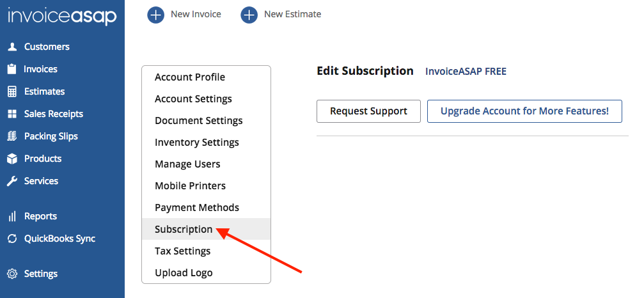Click the Packing Slips icon
This screenshot has height=298, width=644.
pyautogui.click(x=12, y=136)
